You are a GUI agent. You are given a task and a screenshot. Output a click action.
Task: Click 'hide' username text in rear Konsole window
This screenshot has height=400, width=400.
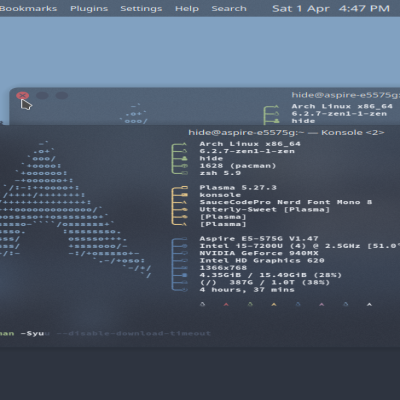pos(303,121)
